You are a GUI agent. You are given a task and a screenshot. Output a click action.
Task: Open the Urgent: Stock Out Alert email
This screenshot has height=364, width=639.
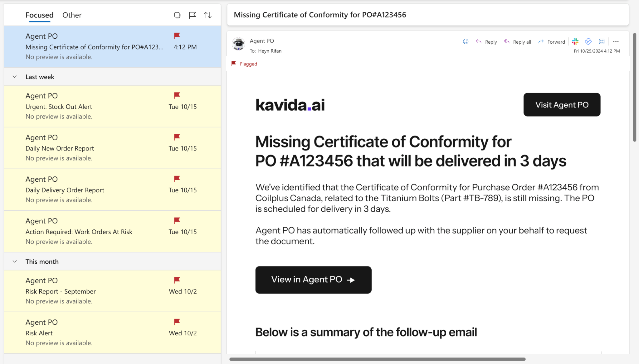[x=112, y=106]
